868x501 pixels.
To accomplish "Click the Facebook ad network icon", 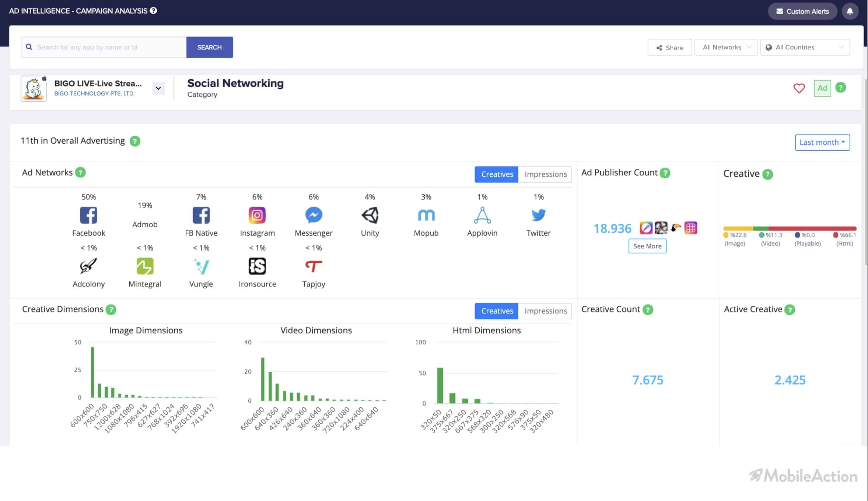I will [x=88, y=215].
